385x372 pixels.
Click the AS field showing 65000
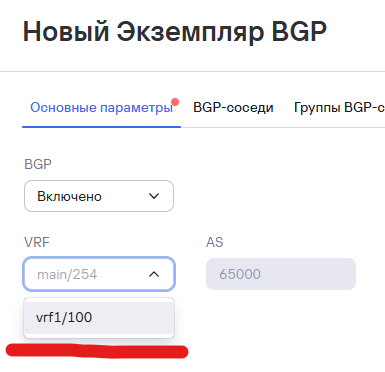(281, 274)
